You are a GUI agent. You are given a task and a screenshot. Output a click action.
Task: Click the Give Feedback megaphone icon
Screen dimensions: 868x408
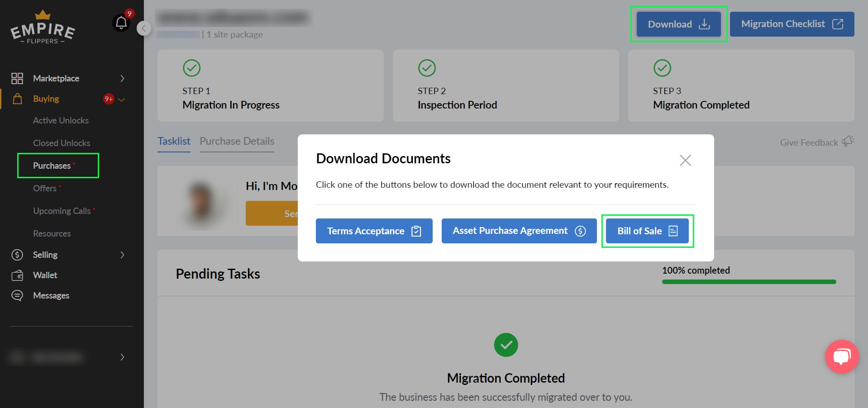(x=848, y=142)
